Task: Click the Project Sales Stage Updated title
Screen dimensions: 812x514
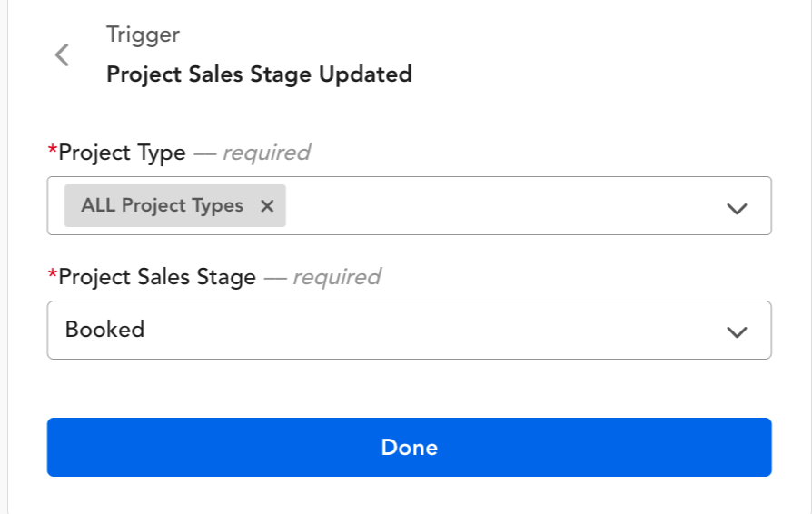Action: click(x=259, y=74)
